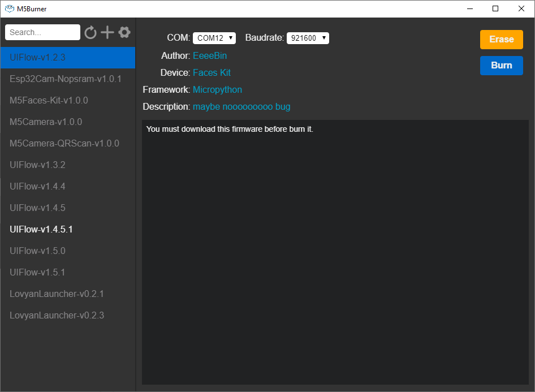This screenshot has height=392, width=535.
Task: Choose UIFlow-v1.4.4 in the sidebar
Action: click(68, 186)
